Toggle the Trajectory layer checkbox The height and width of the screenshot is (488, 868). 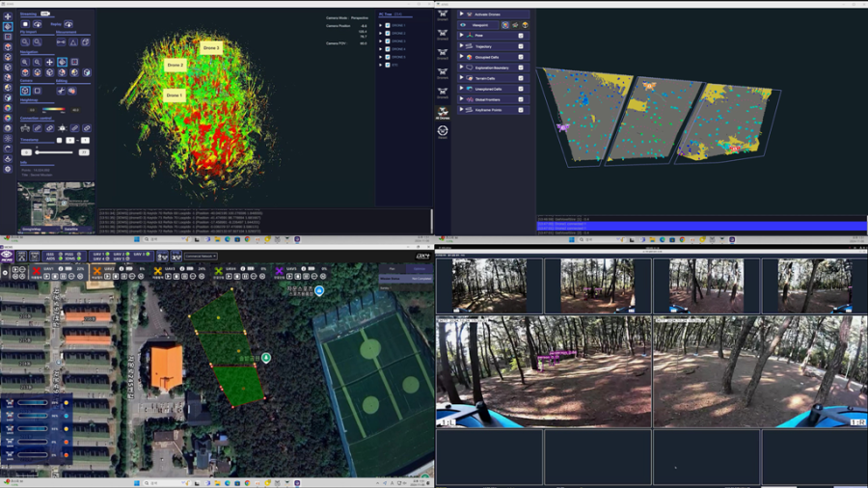coord(521,46)
